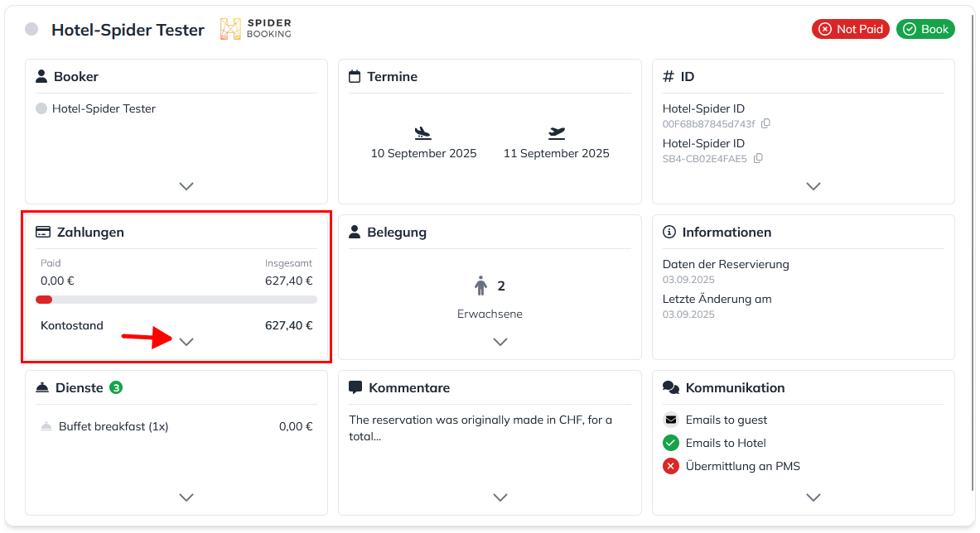Expand the Kommunikation card

click(x=813, y=497)
